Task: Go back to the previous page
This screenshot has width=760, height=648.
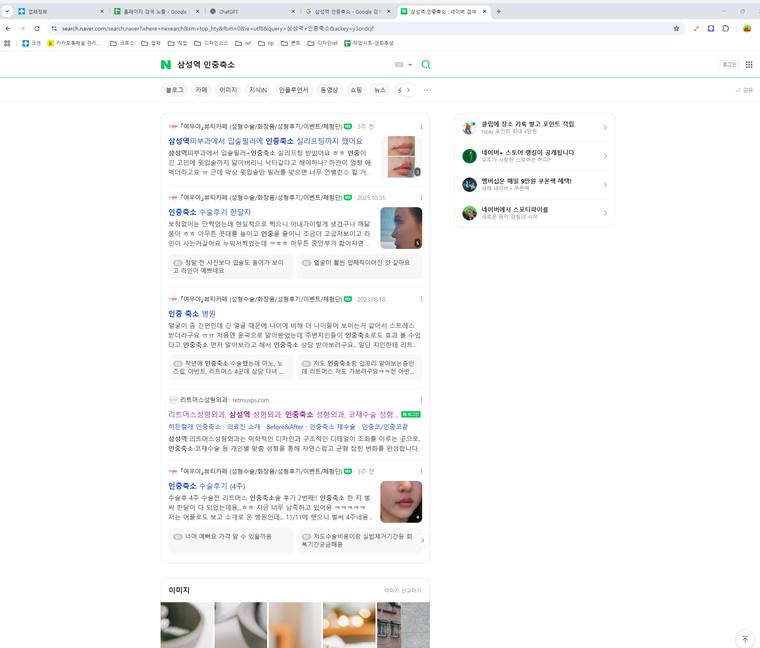Action: [x=8, y=29]
